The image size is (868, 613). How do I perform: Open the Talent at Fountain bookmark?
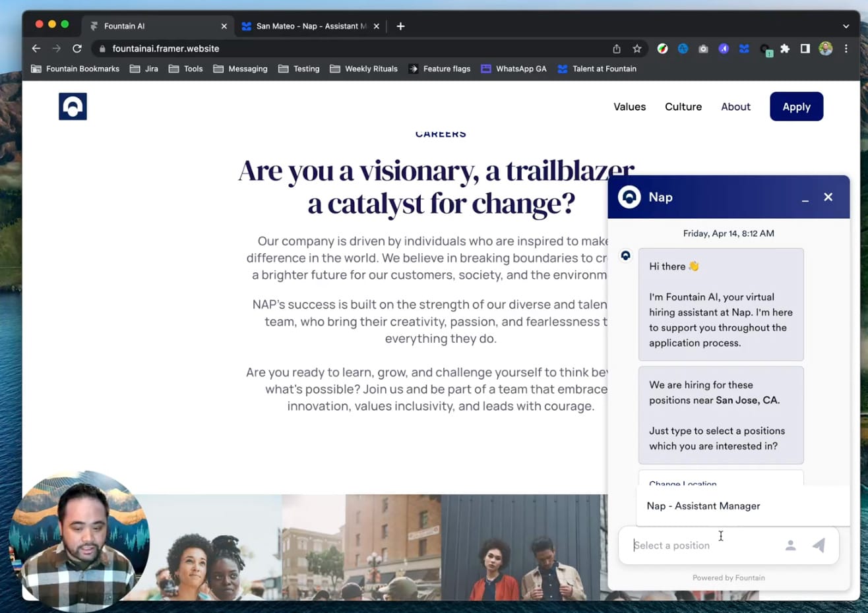[597, 69]
